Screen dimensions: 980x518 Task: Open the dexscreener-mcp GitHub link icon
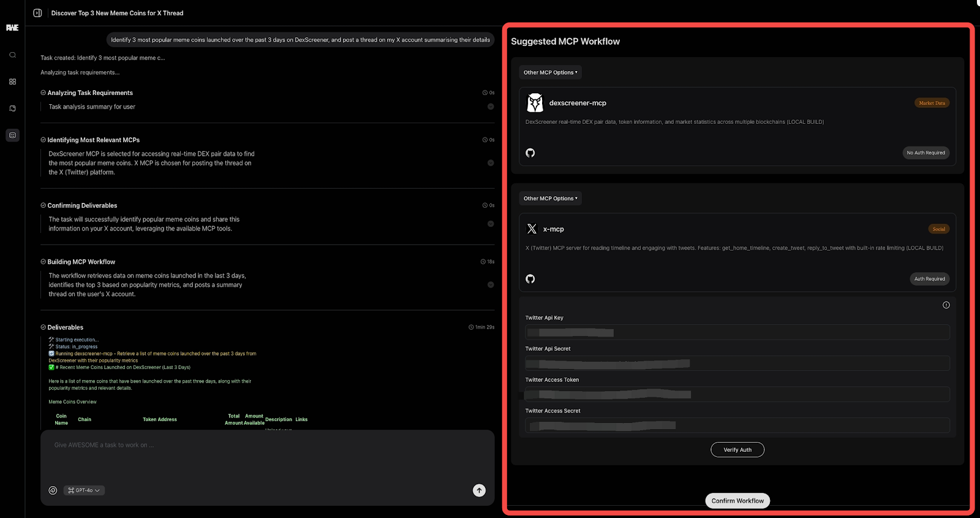[530, 153]
